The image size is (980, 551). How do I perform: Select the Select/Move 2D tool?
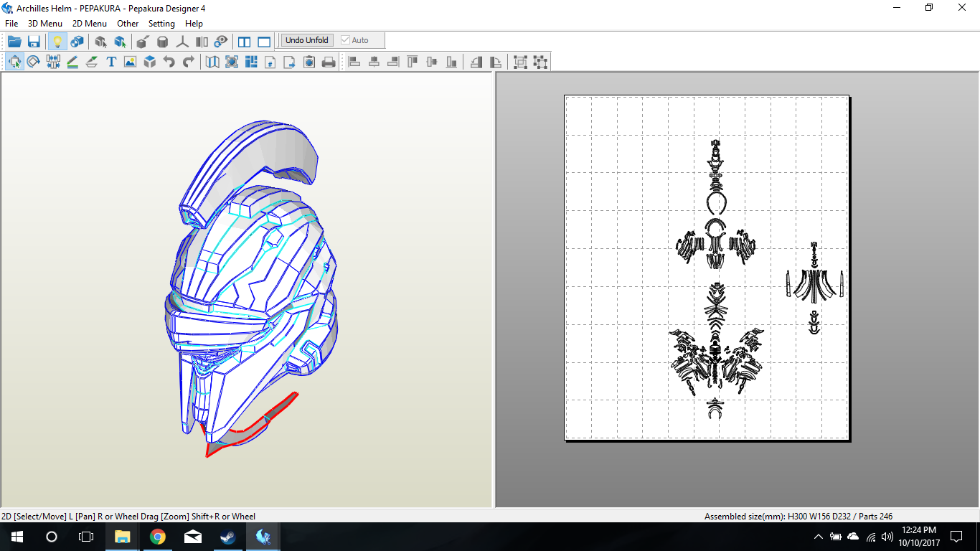(x=14, y=62)
